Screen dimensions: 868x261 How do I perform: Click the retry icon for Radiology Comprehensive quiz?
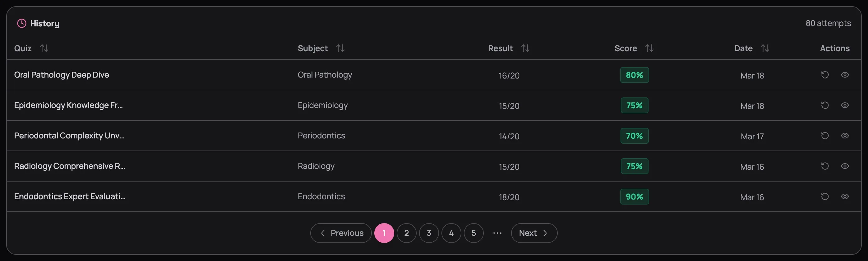[824, 166]
